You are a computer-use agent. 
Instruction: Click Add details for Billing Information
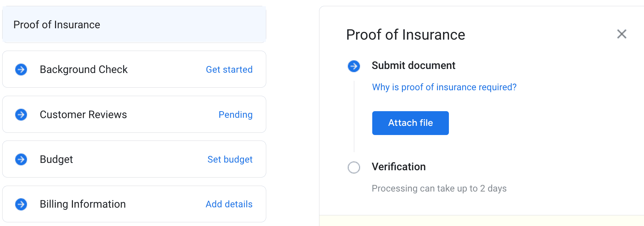229,204
